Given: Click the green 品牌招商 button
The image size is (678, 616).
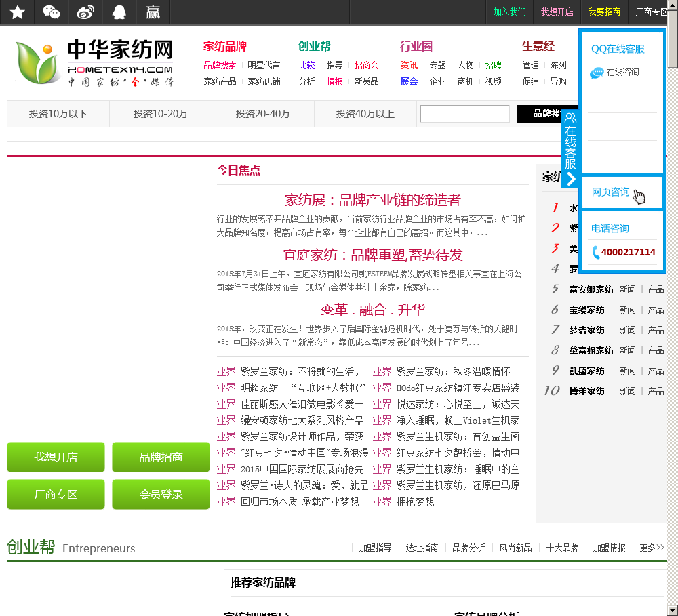Looking at the screenshot, I should click(161, 457).
